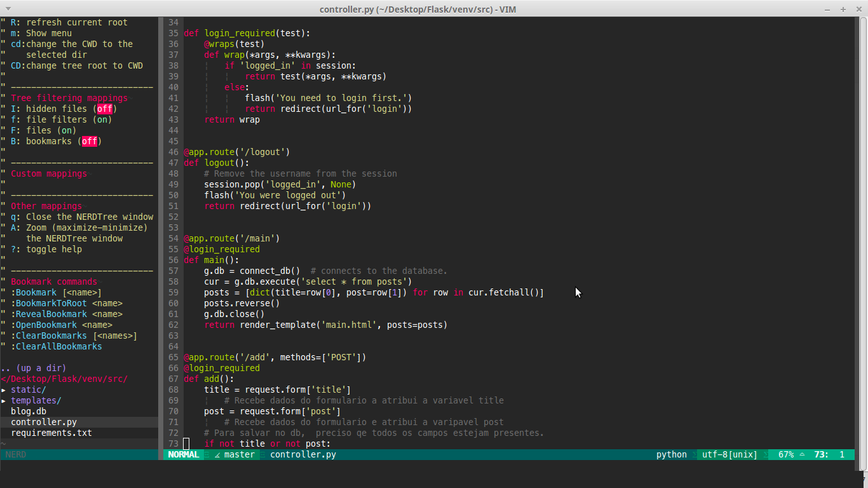Click the 'Custom mappings' heading
Screen dimensions: 868x488
(x=49, y=173)
